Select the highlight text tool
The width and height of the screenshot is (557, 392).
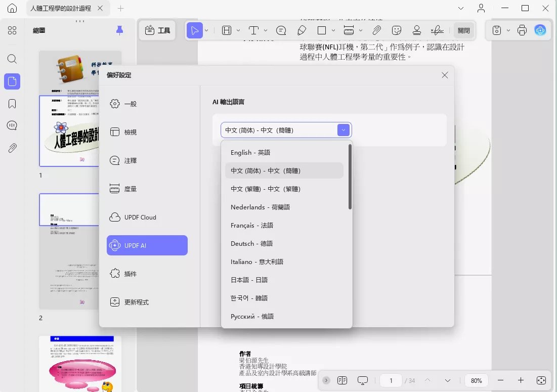click(x=227, y=30)
